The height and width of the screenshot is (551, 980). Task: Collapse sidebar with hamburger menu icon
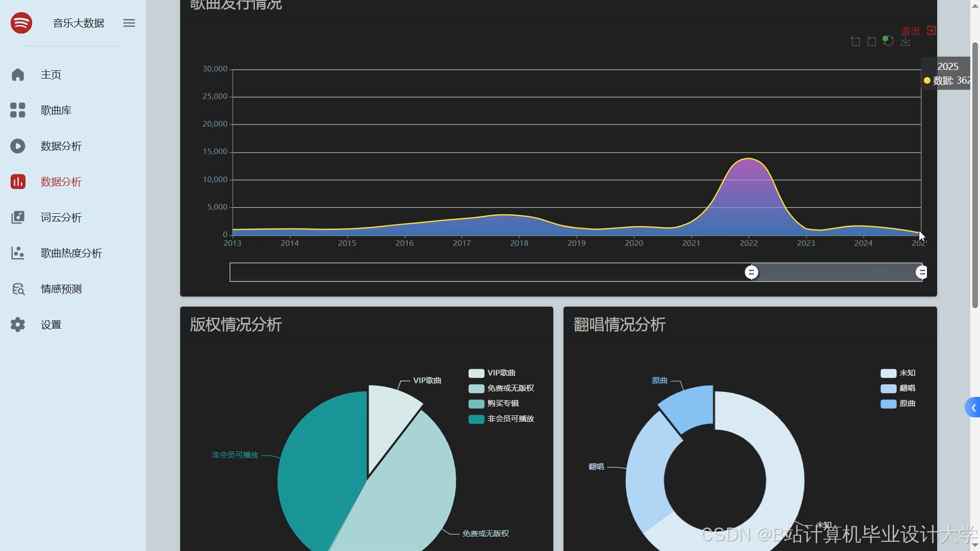[x=129, y=23]
